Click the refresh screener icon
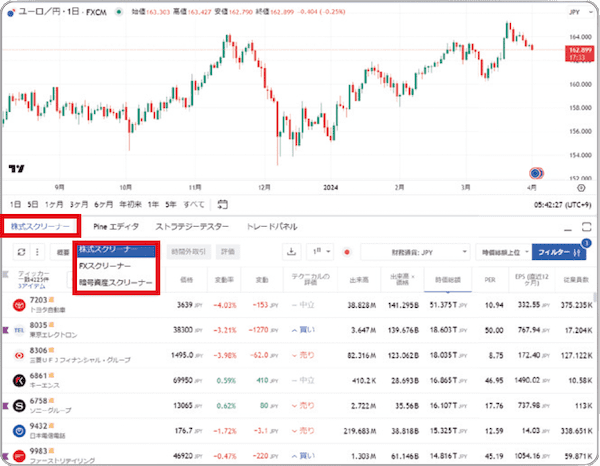The image size is (600, 466). [21, 252]
